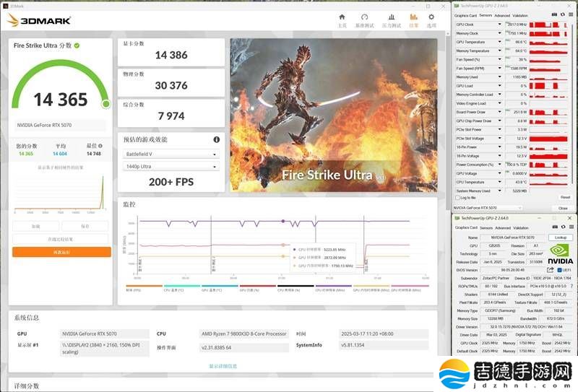Select Sensors tab in upper GPU-Z window
The image size is (578, 392).
486,15
